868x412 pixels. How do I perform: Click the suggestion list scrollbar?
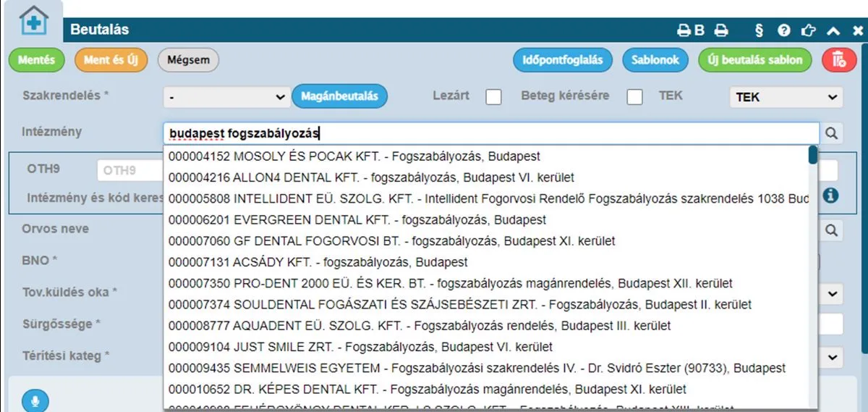click(x=813, y=155)
